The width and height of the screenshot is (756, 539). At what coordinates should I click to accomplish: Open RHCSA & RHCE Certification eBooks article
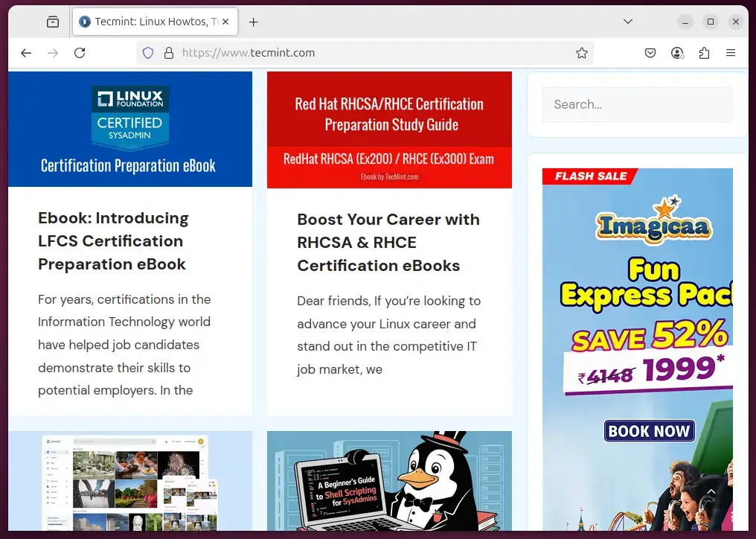coord(388,243)
